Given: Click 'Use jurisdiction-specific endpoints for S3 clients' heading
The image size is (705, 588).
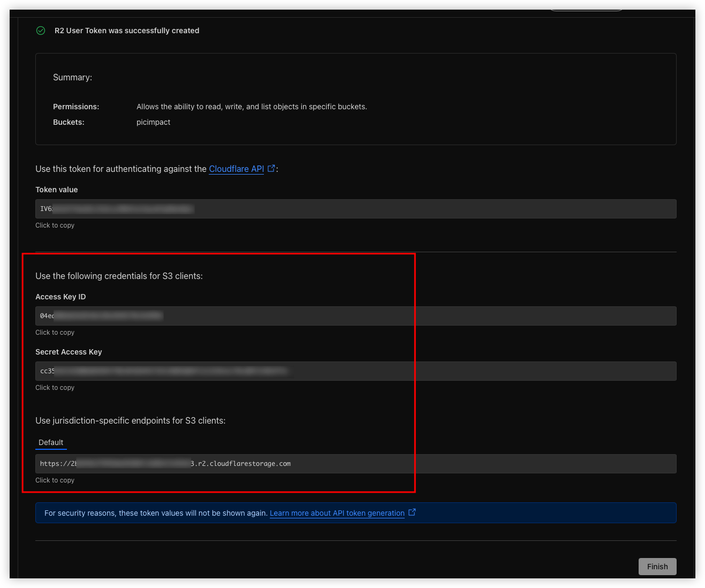Looking at the screenshot, I should coord(131,420).
